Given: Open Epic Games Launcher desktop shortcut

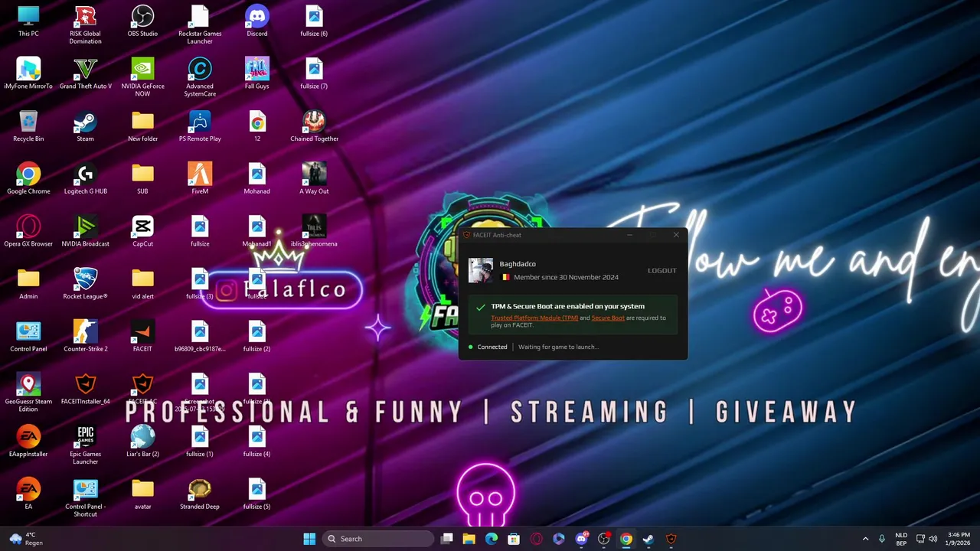Looking at the screenshot, I should 85,445.
